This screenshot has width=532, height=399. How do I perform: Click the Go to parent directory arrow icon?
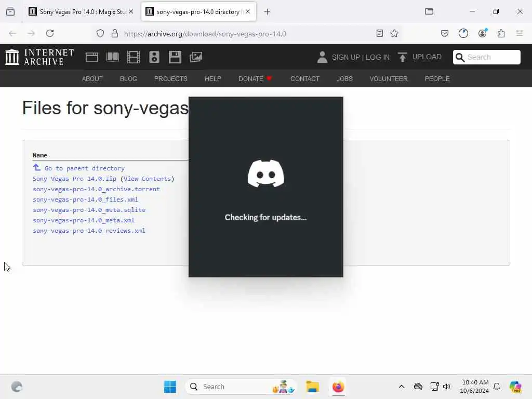(37, 168)
